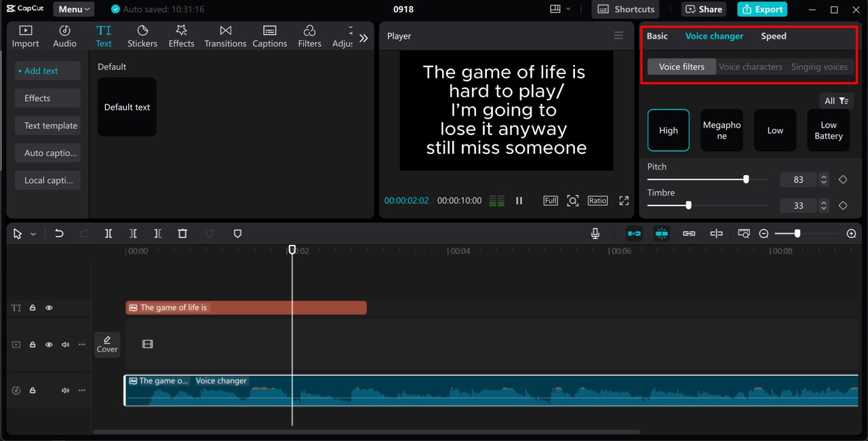
Task: Toggle the preview axis icon
Action: pos(716,233)
